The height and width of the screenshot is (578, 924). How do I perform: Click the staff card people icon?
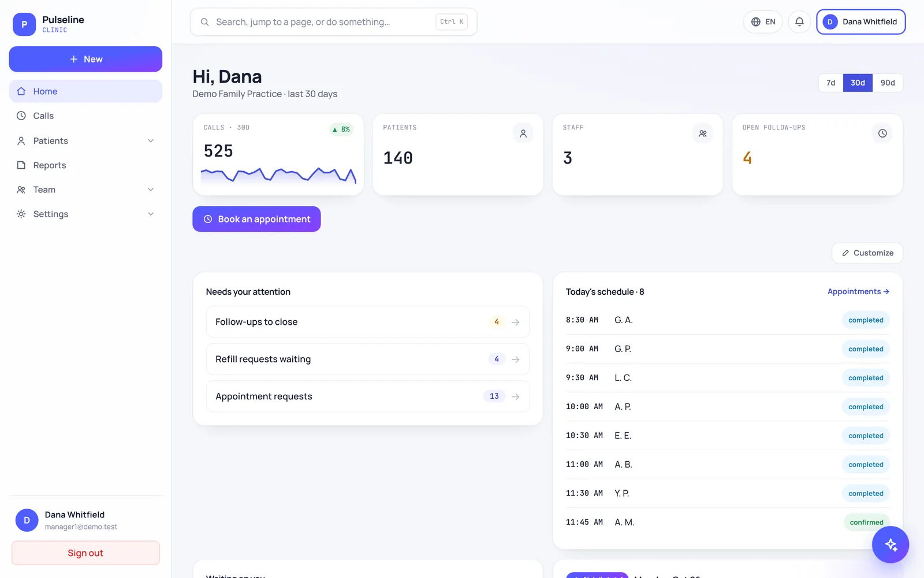coord(702,134)
